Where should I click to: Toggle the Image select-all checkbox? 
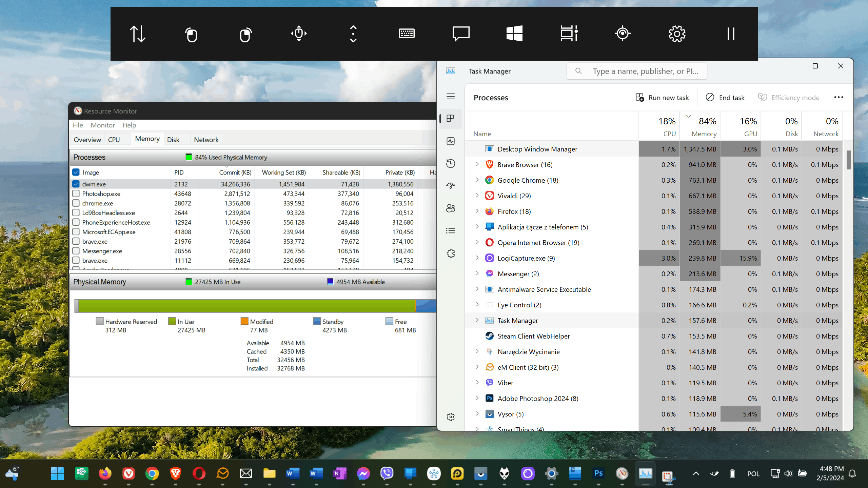76,172
